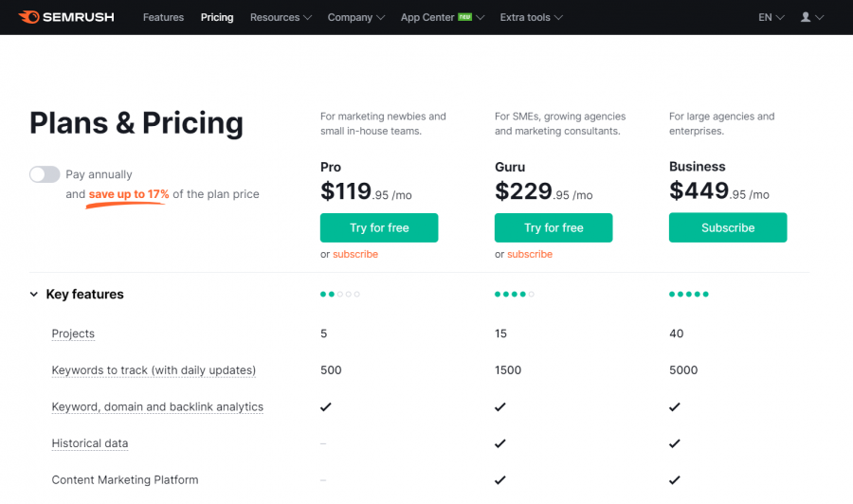Click the 'save up to 17%' text
This screenshot has width=853, height=504.
point(129,194)
